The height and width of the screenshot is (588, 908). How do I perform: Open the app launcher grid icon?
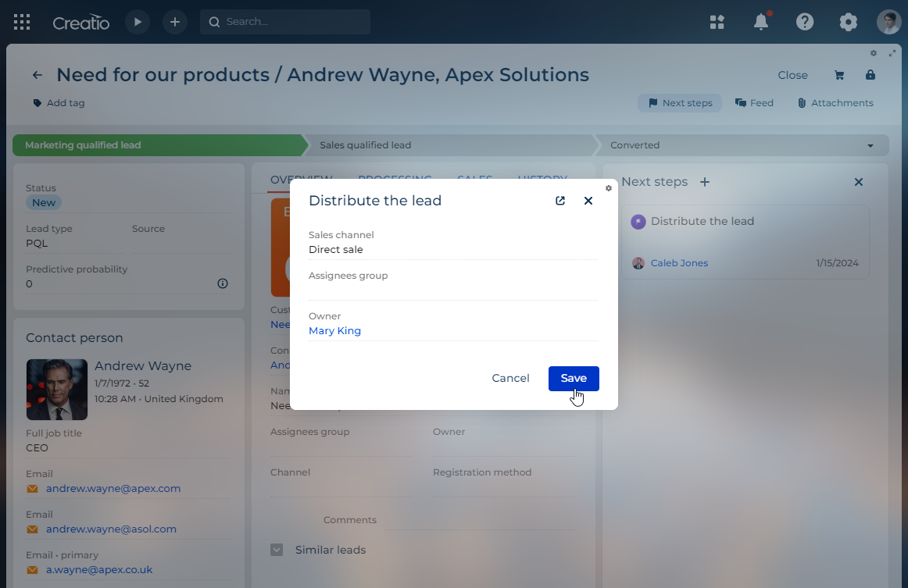click(22, 22)
